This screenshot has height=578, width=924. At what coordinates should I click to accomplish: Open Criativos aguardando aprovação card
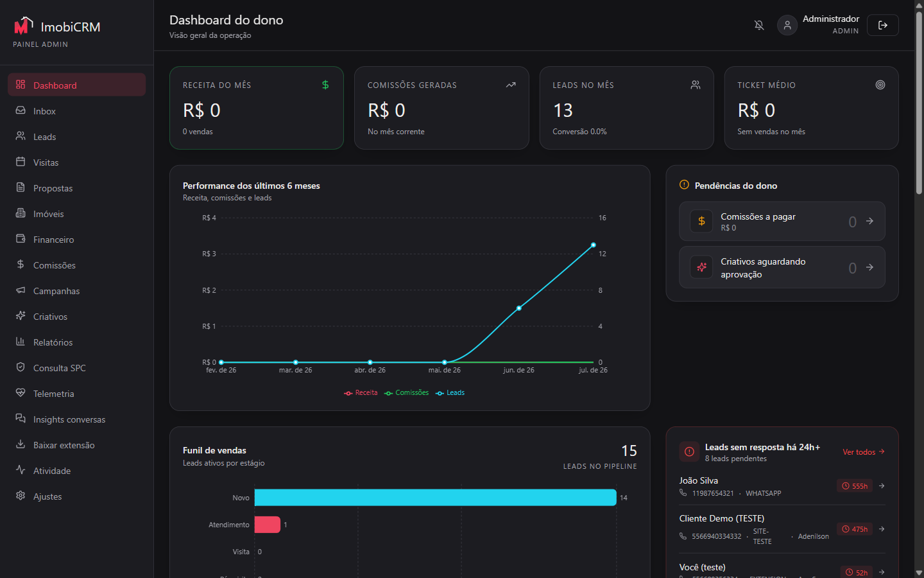point(782,268)
